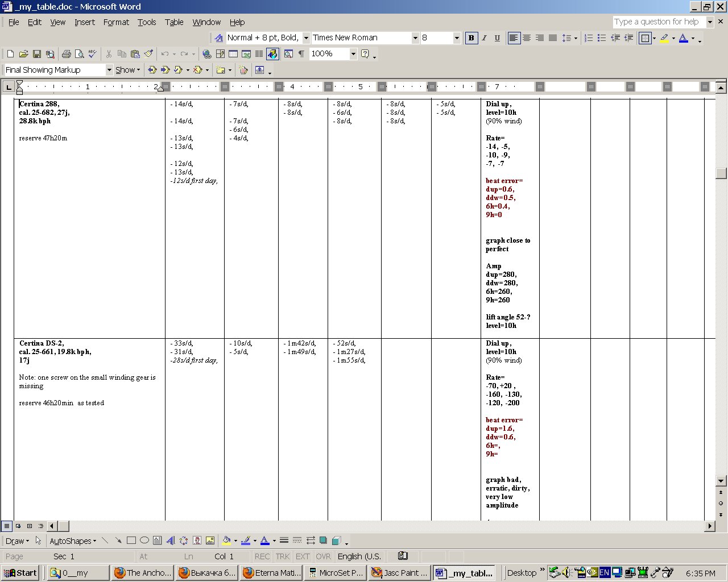Open the font name dropdown
The height and width of the screenshot is (582, 728).
415,38
